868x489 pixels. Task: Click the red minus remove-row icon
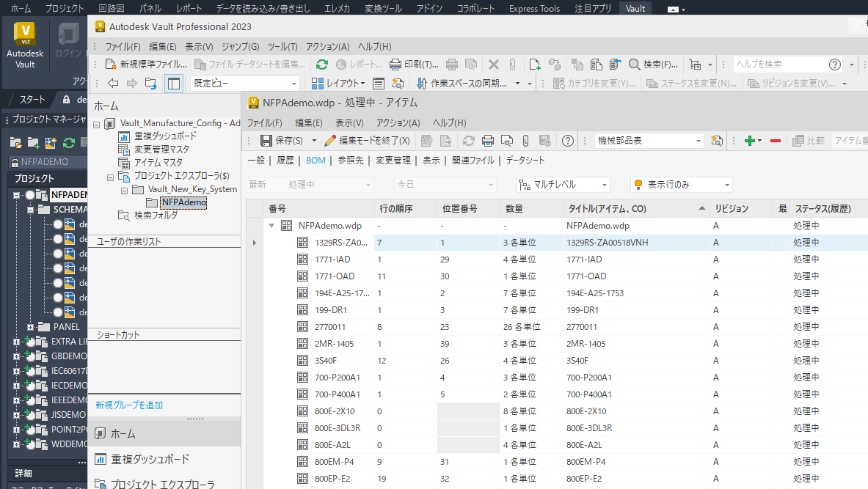tap(776, 141)
